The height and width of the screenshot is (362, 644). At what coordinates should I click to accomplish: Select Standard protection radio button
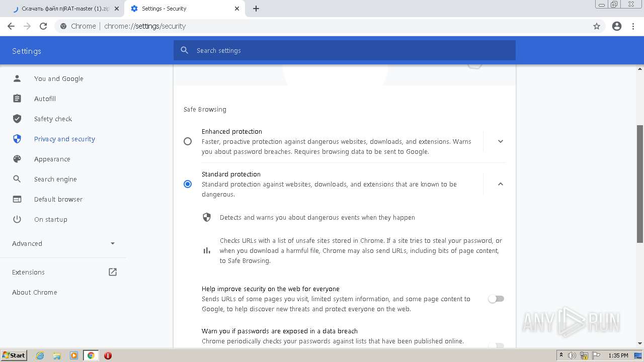click(188, 184)
